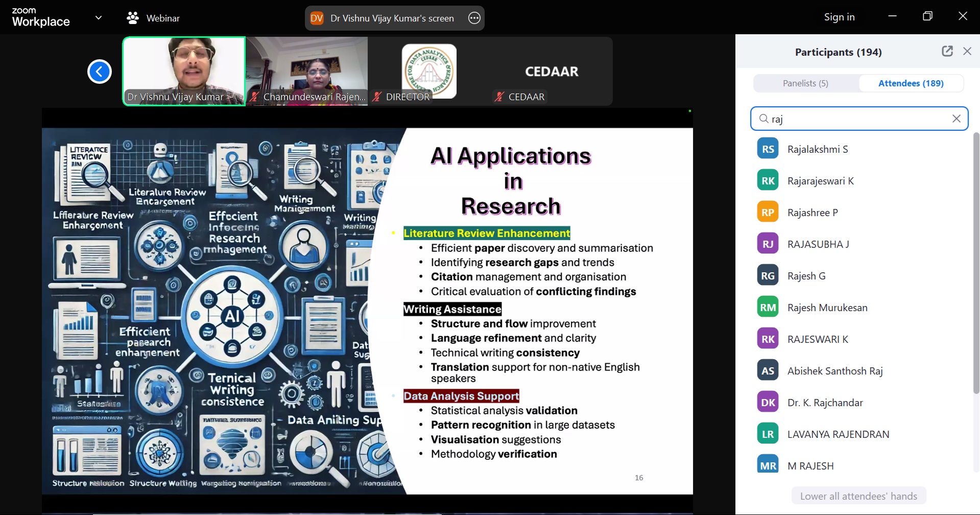Expand the Zoom Workplace dropdown chevron
This screenshot has height=515, width=980.
point(99,18)
